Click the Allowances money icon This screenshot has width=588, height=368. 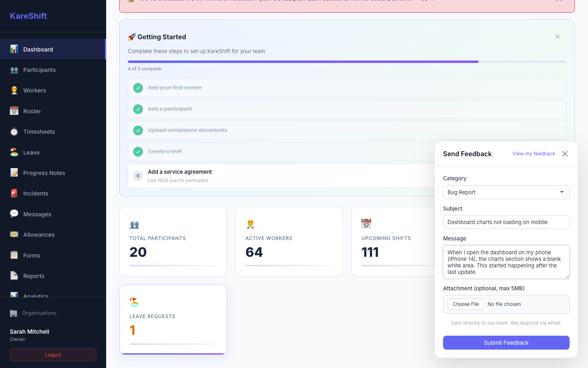tap(14, 234)
